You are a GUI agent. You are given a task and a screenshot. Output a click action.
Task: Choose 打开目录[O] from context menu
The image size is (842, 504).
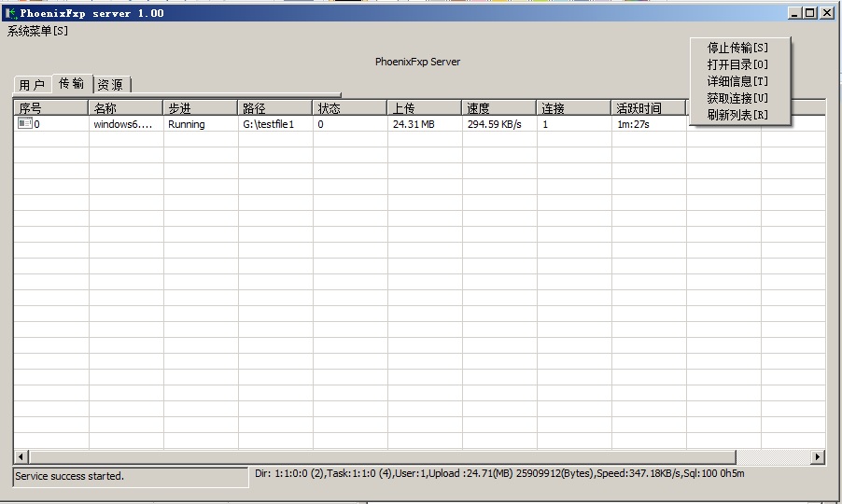click(x=737, y=64)
